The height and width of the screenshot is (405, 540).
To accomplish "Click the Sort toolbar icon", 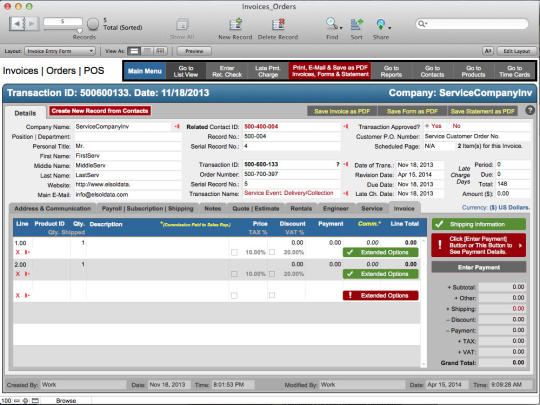I will [356, 24].
